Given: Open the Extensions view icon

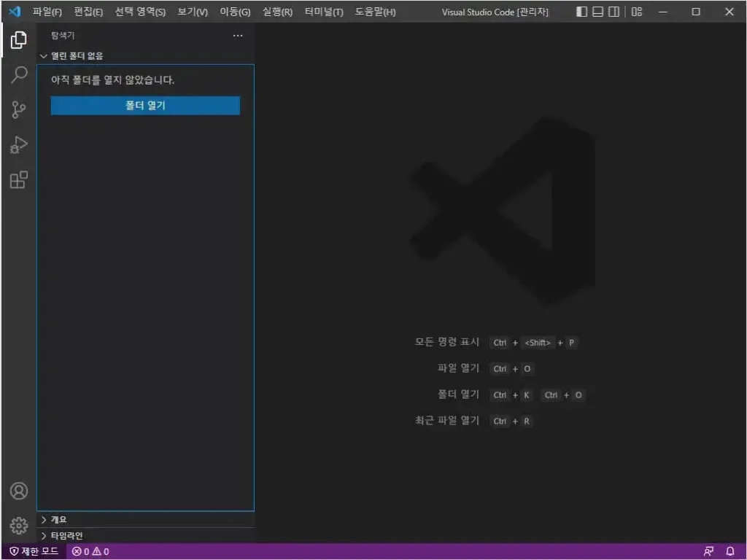Looking at the screenshot, I should pyautogui.click(x=18, y=179).
